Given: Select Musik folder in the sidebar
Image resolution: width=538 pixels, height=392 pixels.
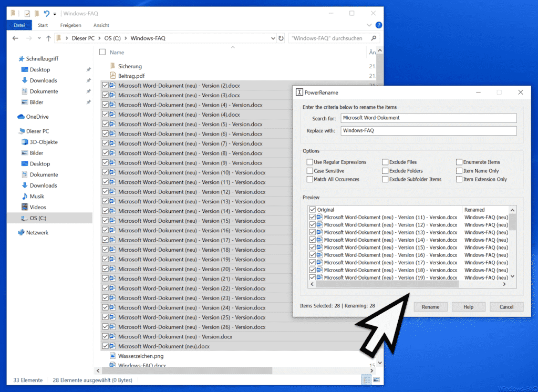Looking at the screenshot, I should [x=37, y=197].
